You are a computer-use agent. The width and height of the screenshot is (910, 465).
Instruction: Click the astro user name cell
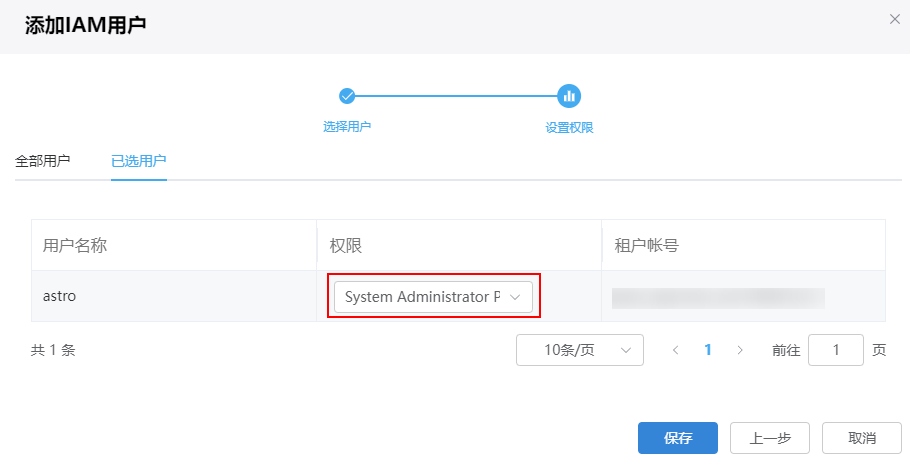(60, 297)
